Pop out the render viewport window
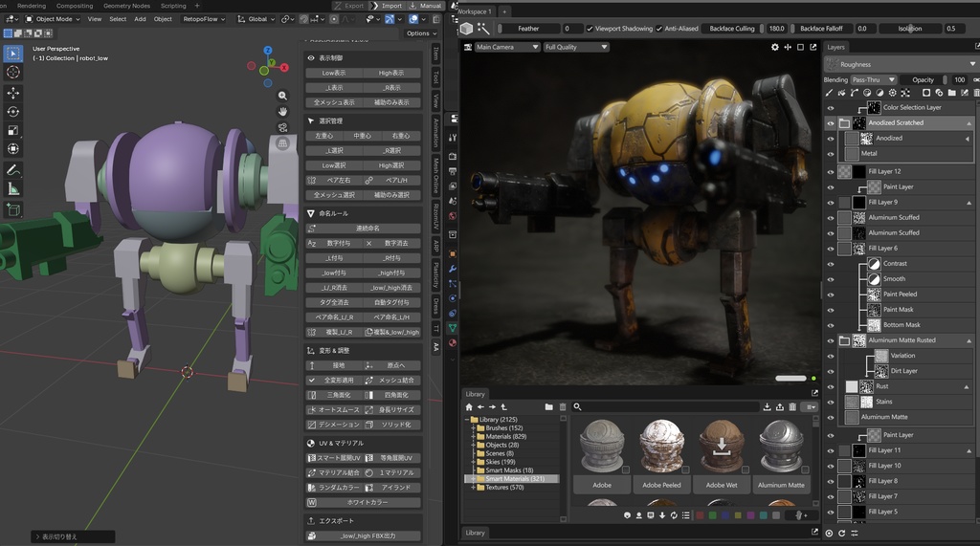Image resolution: width=980 pixels, height=546 pixels. pos(813,47)
